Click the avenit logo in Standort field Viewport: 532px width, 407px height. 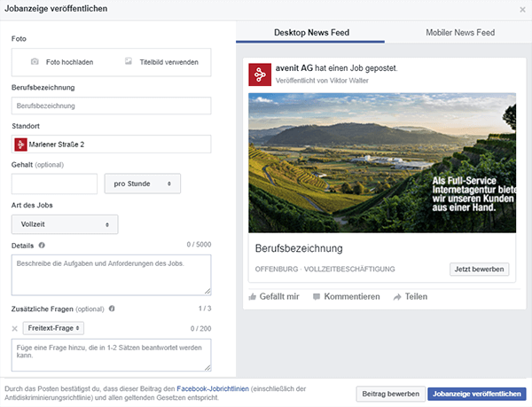coord(20,145)
